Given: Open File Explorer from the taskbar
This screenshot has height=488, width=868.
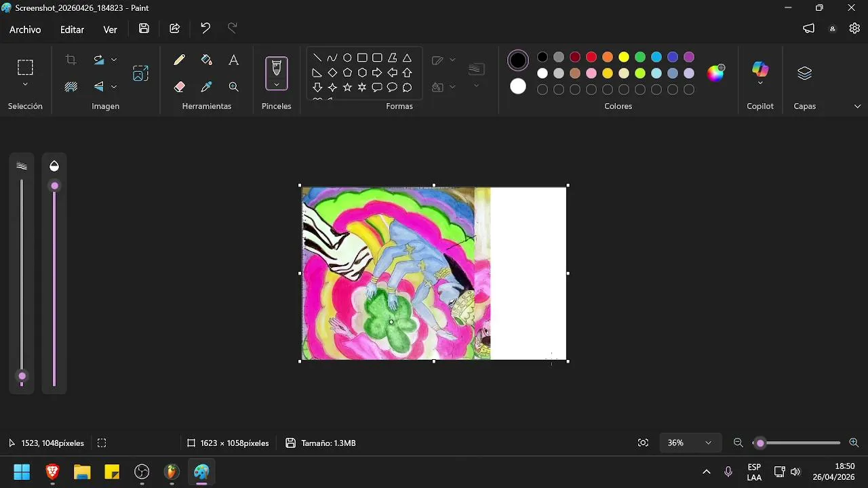Looking at the screenshot, I should click(82, 472).
